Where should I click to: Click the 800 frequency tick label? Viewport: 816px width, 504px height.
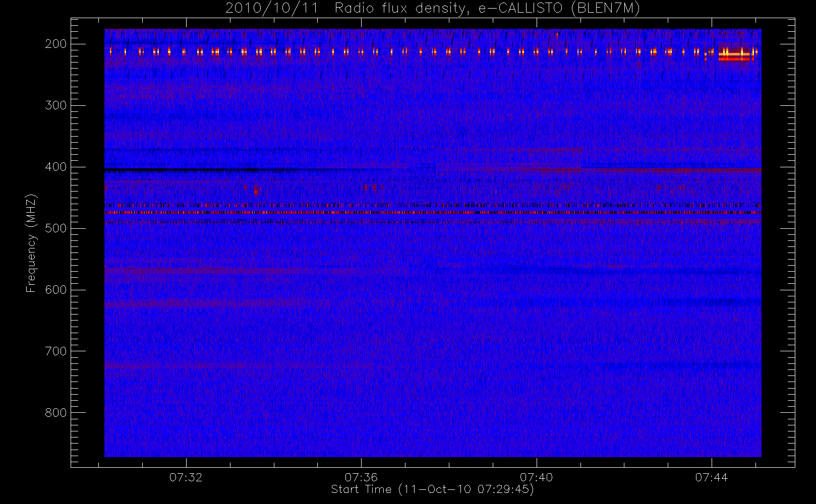click(55, 413)
